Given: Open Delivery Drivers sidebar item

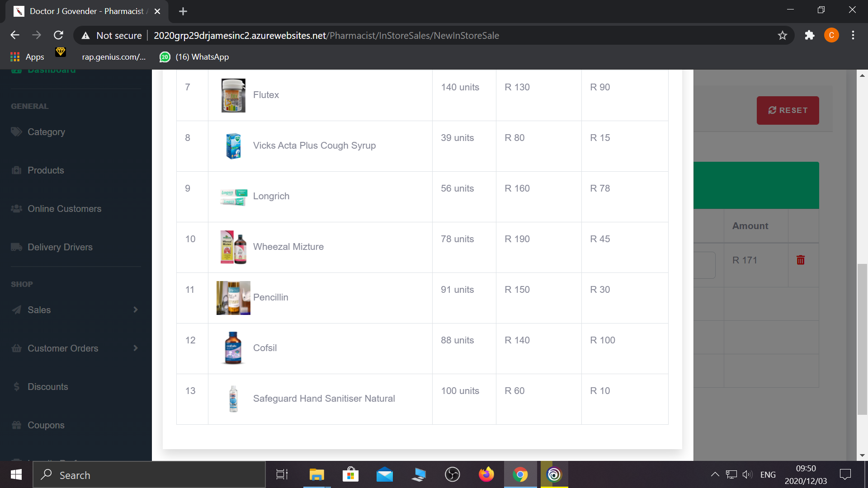Looking at the screenshot, I should pos(60,247).
